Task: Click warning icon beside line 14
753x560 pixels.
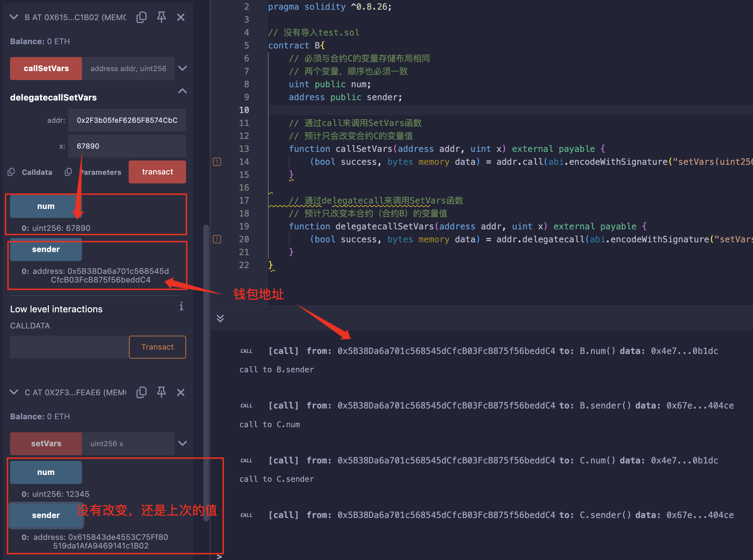Action: (x=217, y=162)
